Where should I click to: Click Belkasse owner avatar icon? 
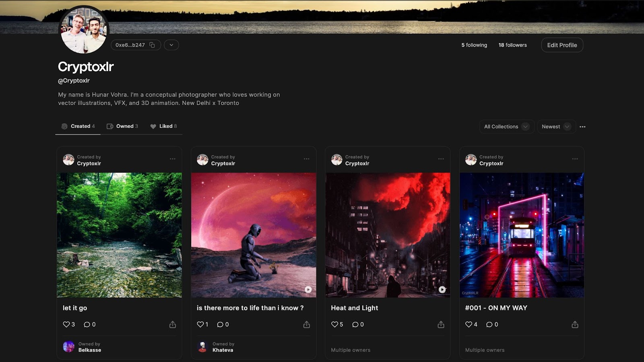point(68,347)
